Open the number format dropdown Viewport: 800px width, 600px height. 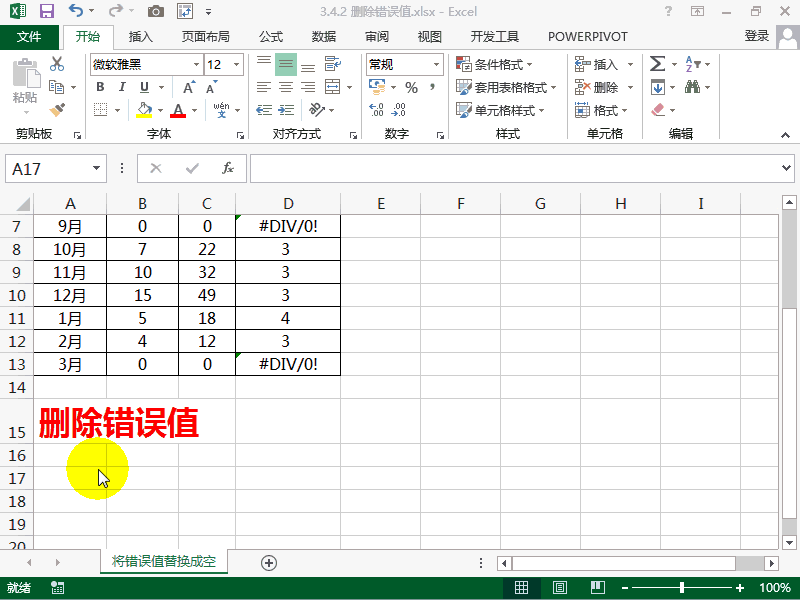(436, 64)
